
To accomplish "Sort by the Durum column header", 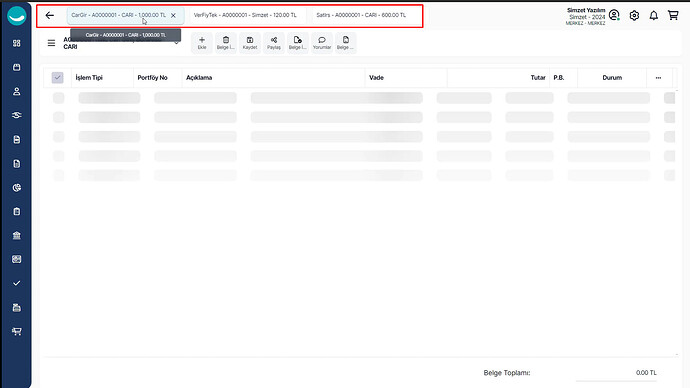I will 612,78.
